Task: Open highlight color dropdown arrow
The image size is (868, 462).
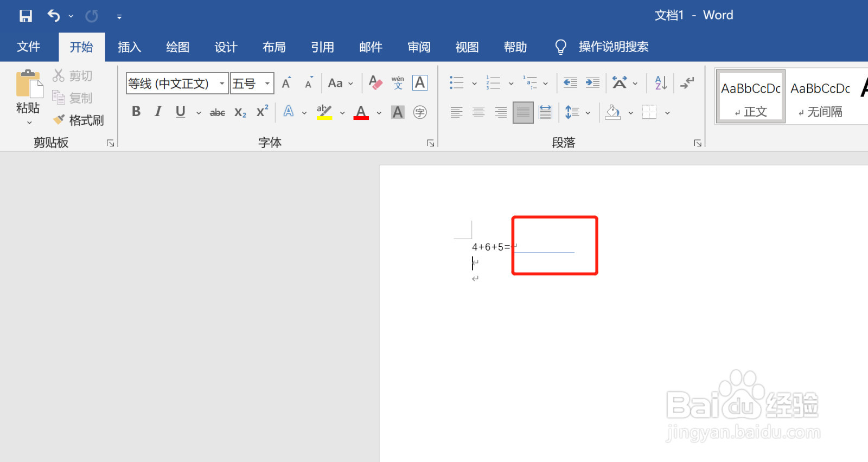Action: (342, 113)
